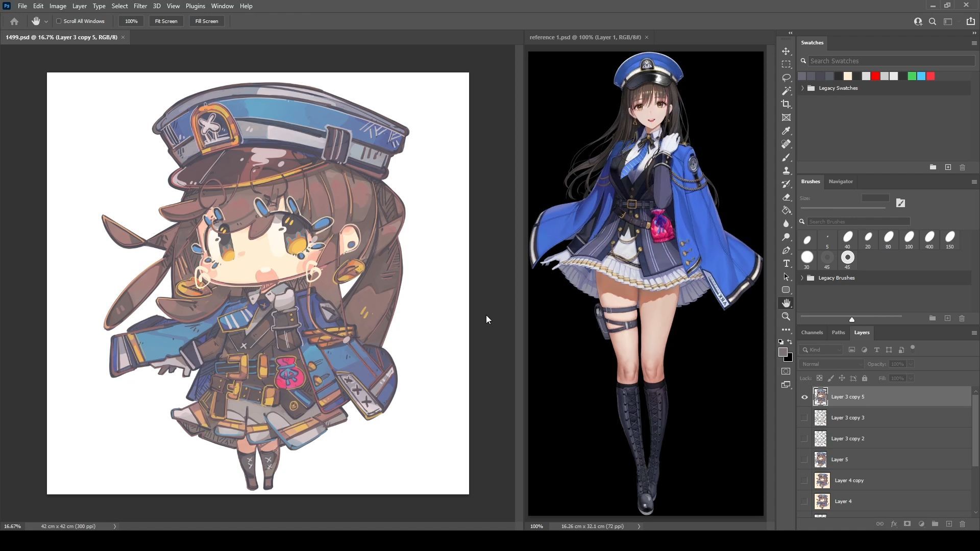Select the Dodge tool
The width and height of the screenshot is (980, 551).
click(x=786, y=237)
